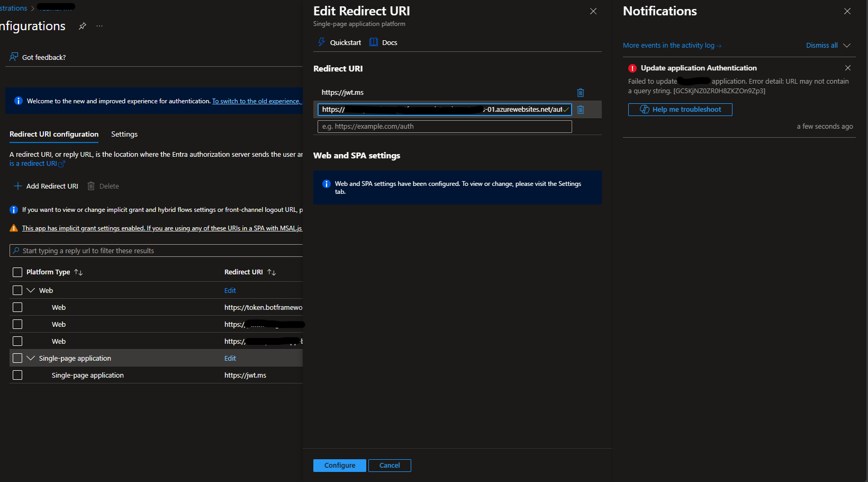Click the Docs label

click(390, 43)
